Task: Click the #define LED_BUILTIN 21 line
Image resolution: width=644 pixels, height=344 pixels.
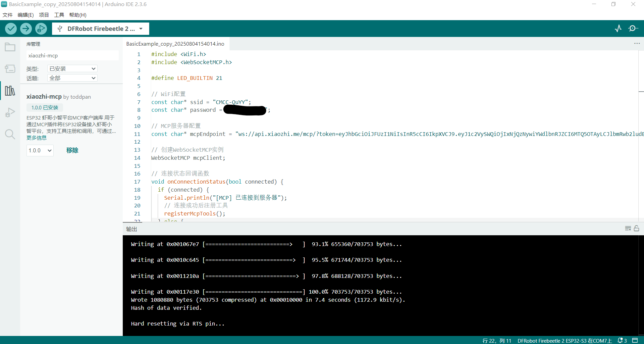Action: [x=187, y=78]
